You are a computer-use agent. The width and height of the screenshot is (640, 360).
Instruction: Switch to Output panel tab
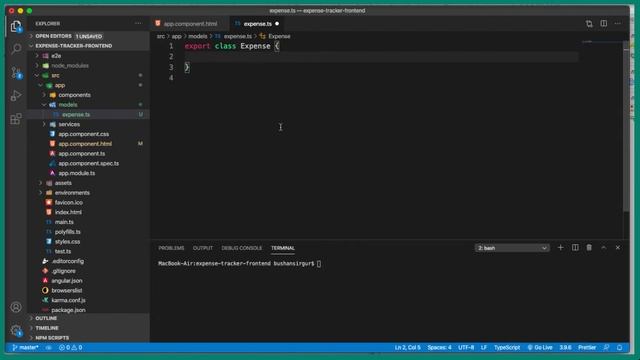[x=202, y=248]
